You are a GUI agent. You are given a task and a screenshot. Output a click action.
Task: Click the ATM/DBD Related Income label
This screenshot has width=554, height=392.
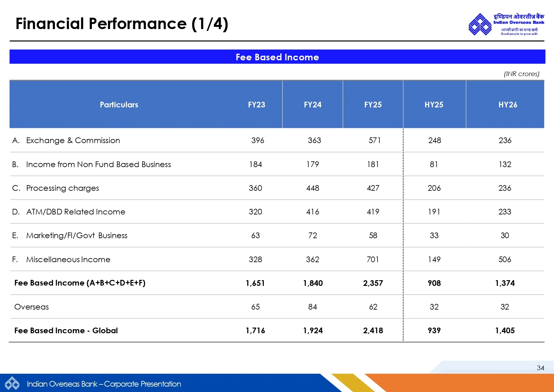75,212
